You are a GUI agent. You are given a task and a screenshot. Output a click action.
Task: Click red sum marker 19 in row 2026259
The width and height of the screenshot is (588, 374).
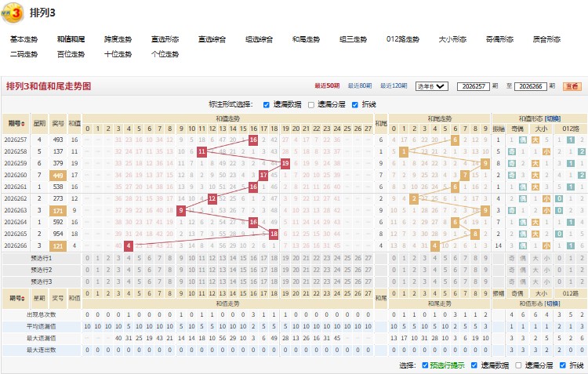coord(285,163)
